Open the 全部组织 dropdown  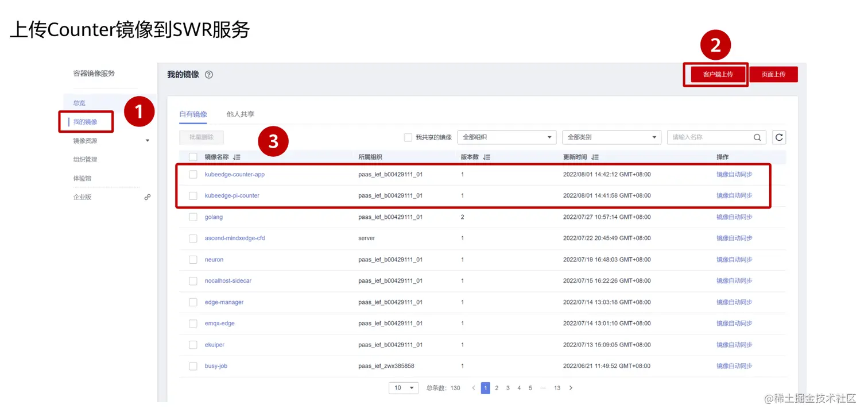coord(507,137)
